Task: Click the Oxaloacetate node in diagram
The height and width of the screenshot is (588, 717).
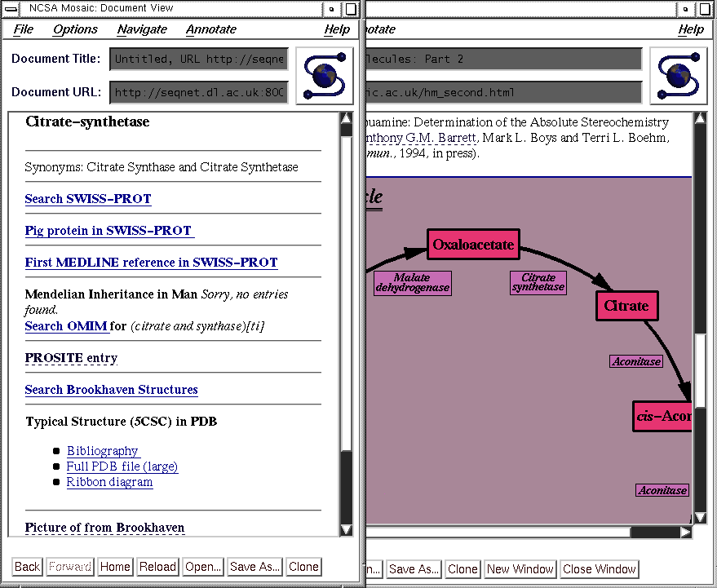Action: tap(473, 245)
